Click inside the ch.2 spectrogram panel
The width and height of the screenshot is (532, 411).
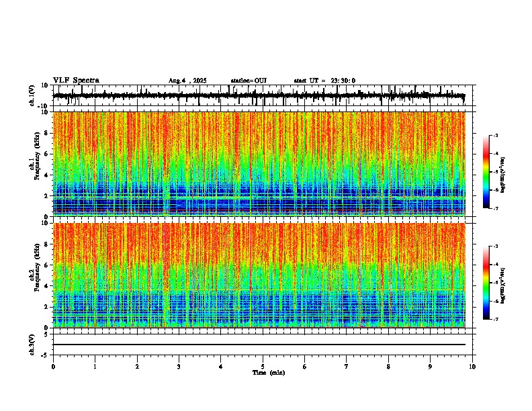(x=259, y=275)
